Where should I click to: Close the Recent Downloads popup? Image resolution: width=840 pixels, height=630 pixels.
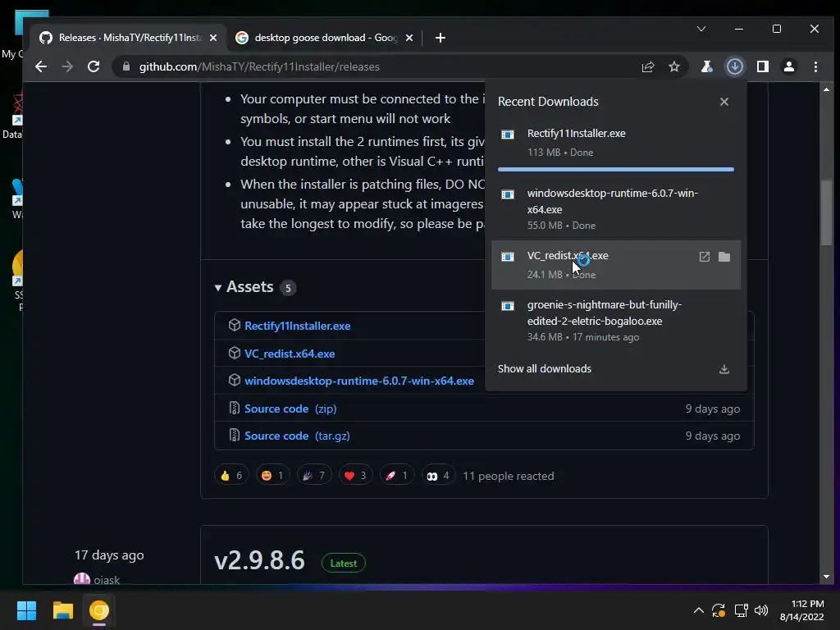[x=724, y=102]
